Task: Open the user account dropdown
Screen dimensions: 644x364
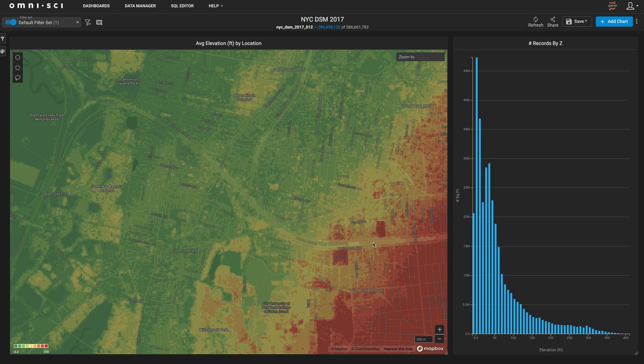Action: coord(631,6)
